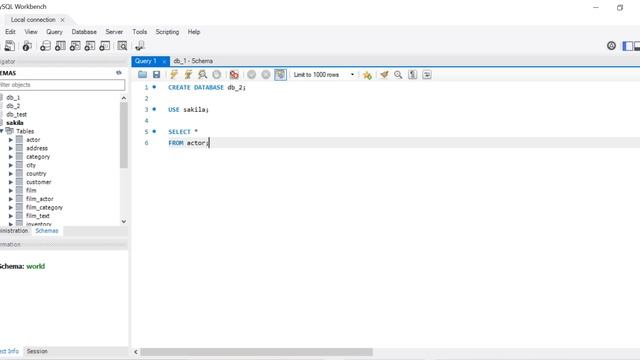Expand the actor table node
The width and height of the screenshot is (640, 360).
(x=11, y=140)
